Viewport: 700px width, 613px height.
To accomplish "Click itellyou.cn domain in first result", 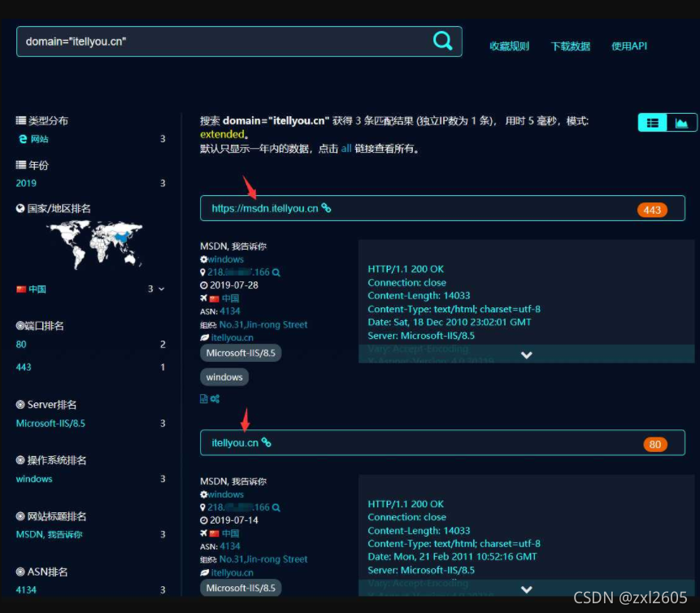I will 233,337.
